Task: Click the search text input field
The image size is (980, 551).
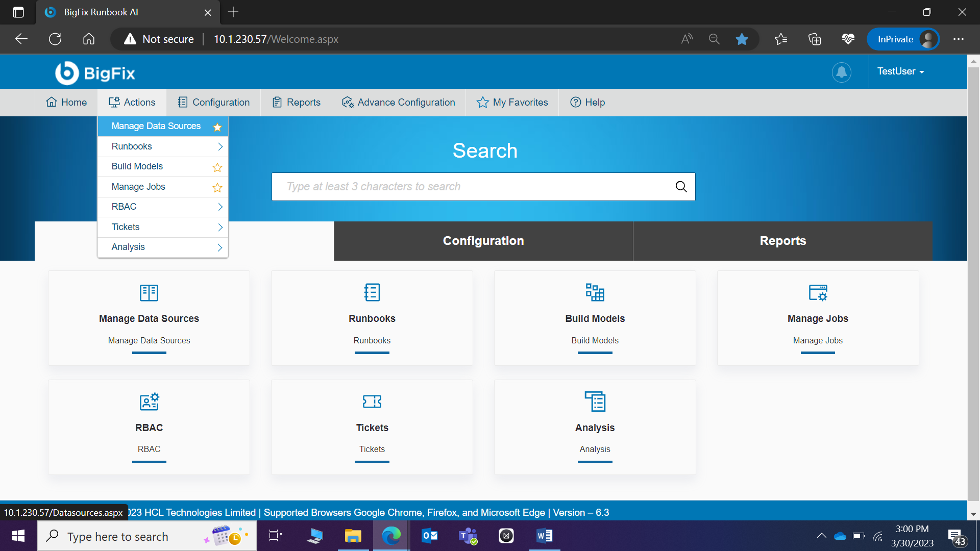Action: (470, 187)
